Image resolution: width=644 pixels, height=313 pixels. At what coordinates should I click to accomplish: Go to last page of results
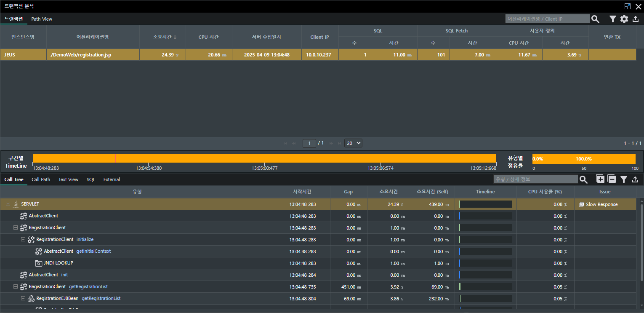(339, 143)
